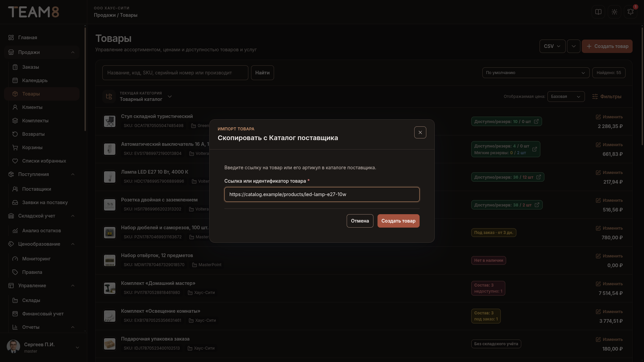The height and width of the screenshot is (362, 644).
Task: Click the Комплект «Домашний мастер» product thumbnail
Action: pyautogui.click(x=110, y=288)
